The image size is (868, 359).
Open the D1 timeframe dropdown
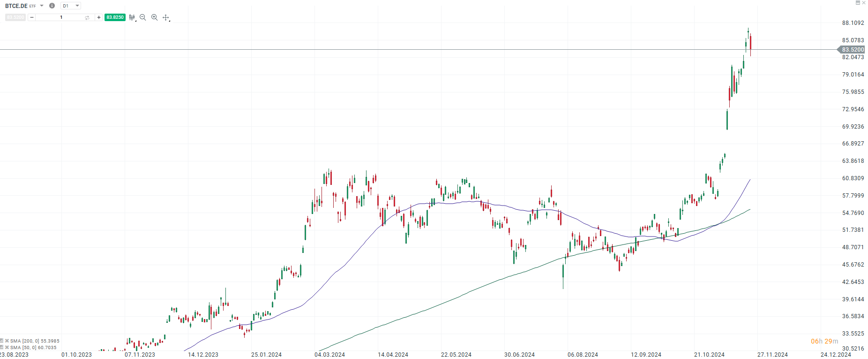[x=71, y=6]
